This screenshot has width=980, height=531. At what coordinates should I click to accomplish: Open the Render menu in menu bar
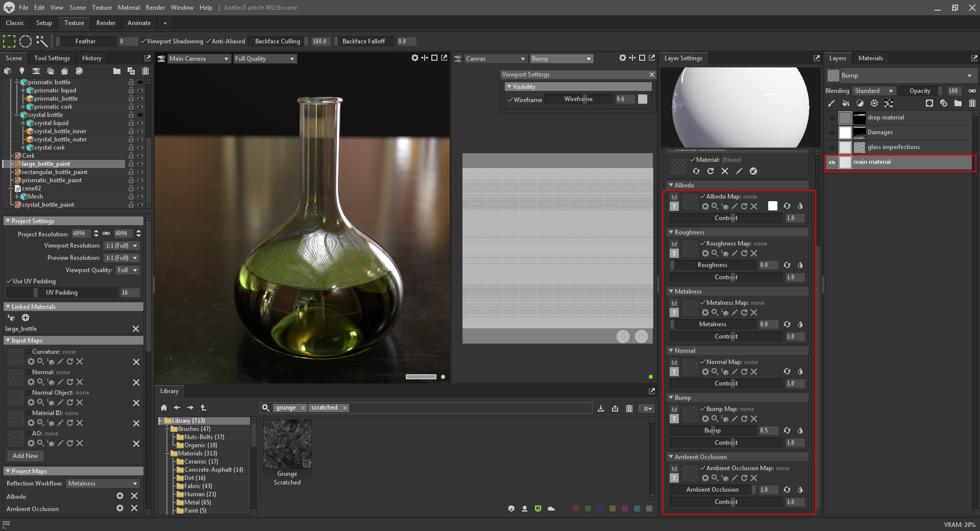tap(155, 8)
